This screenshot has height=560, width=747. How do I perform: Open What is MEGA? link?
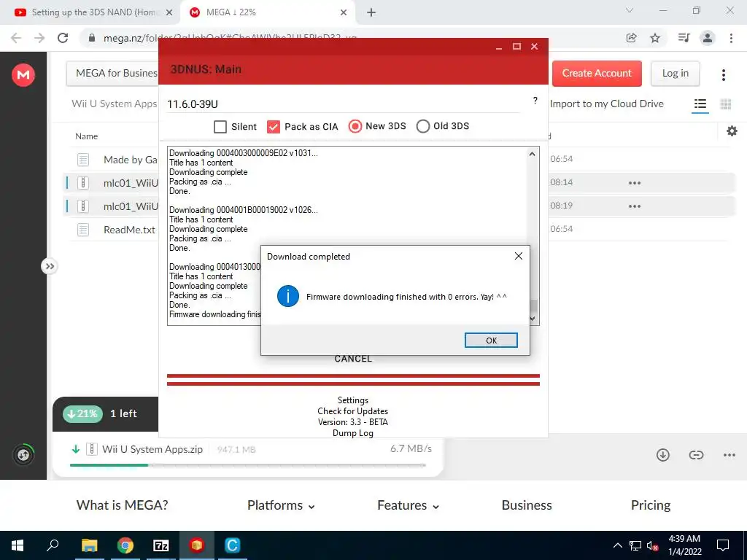(x=122, y=505)
